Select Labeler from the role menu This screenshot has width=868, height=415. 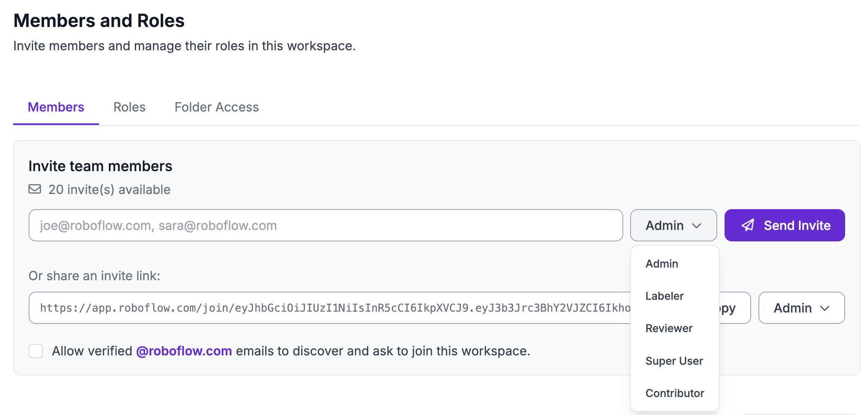[664, 296]
